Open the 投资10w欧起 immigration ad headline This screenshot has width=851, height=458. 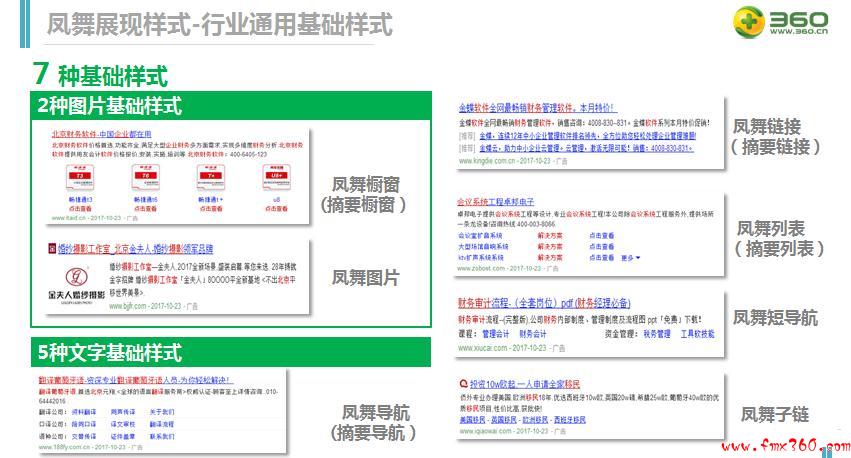[525, 384]
